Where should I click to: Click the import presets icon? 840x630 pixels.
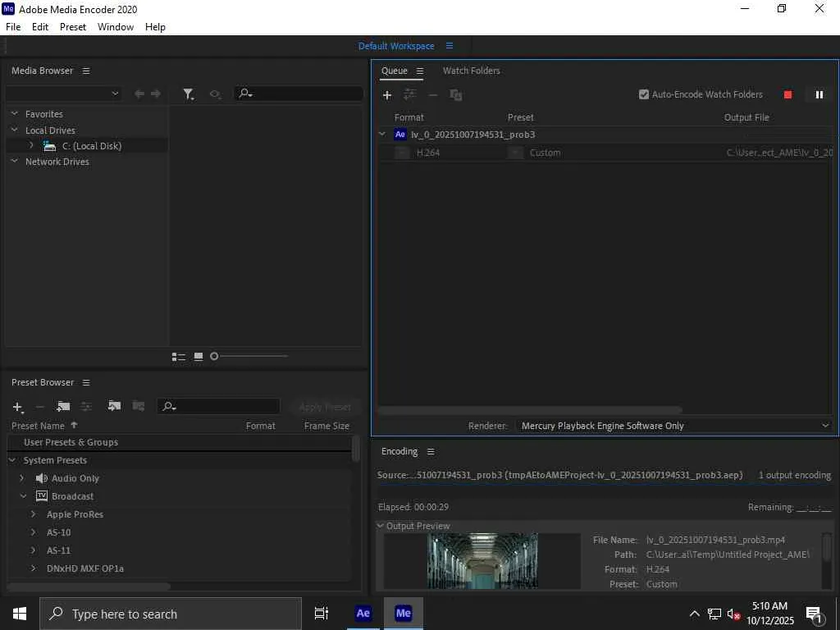pos(114,406)
